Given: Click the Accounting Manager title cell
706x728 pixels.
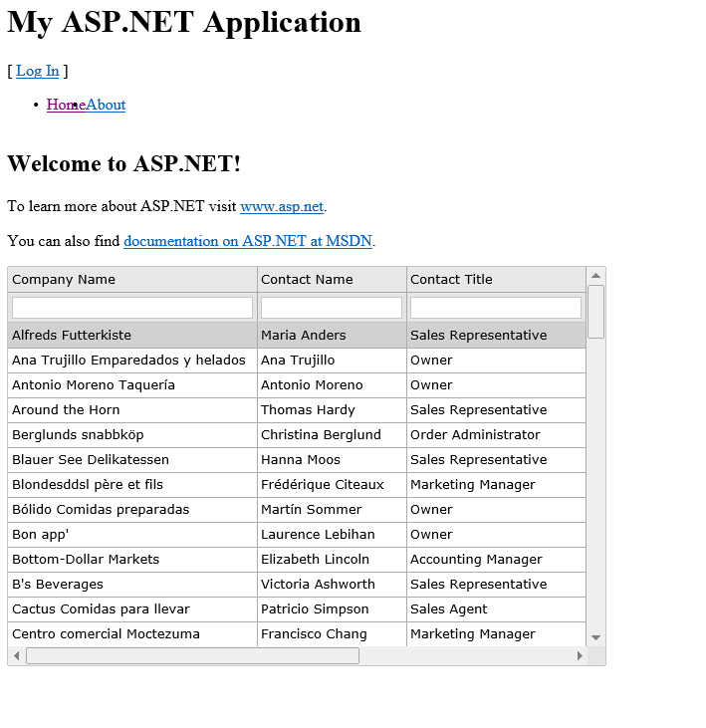Looking at the screenshot, I should [496, 560].
